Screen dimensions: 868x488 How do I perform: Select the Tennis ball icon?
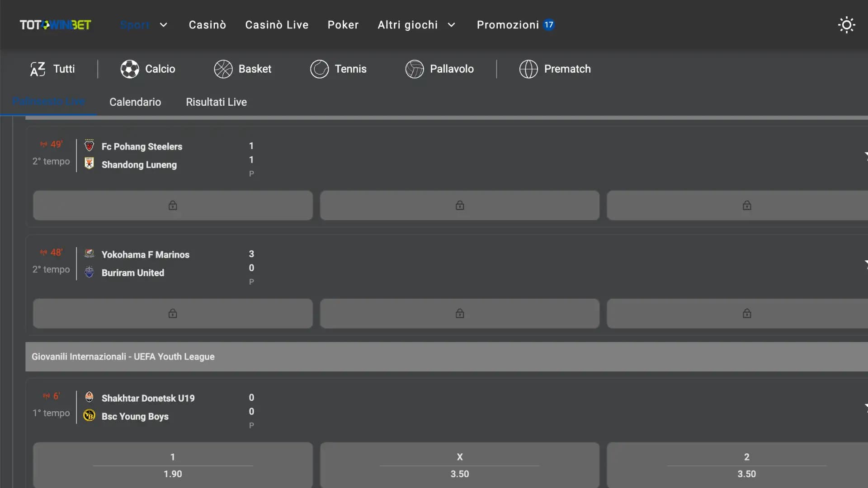click(x=319, y=69)
